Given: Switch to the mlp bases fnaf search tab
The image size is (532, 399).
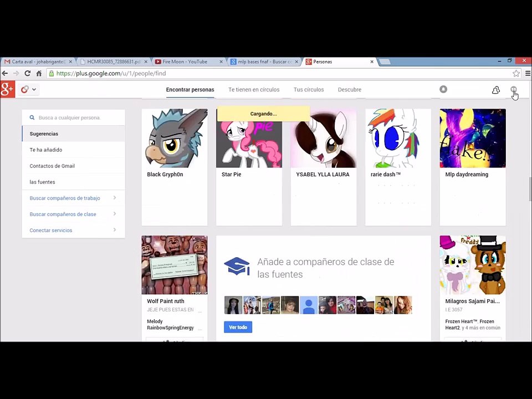Looking at the screenshot, I should click(x=264, y=62).
